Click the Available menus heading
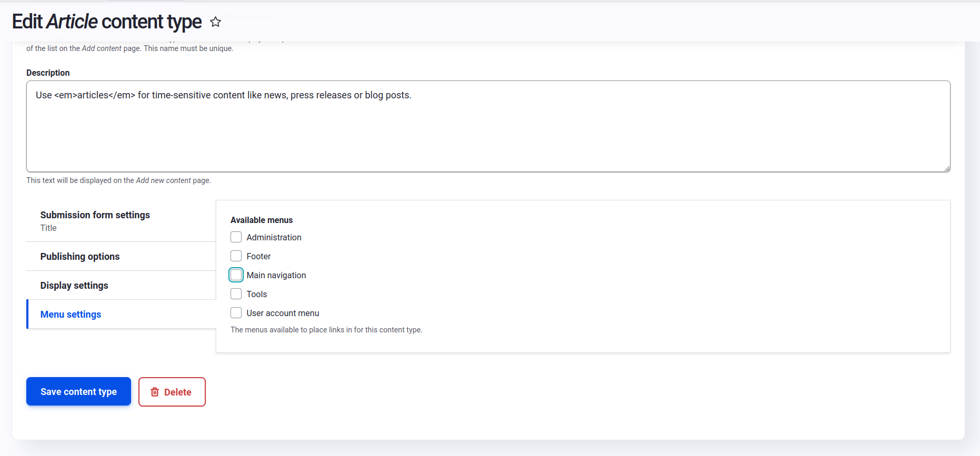 262,220
